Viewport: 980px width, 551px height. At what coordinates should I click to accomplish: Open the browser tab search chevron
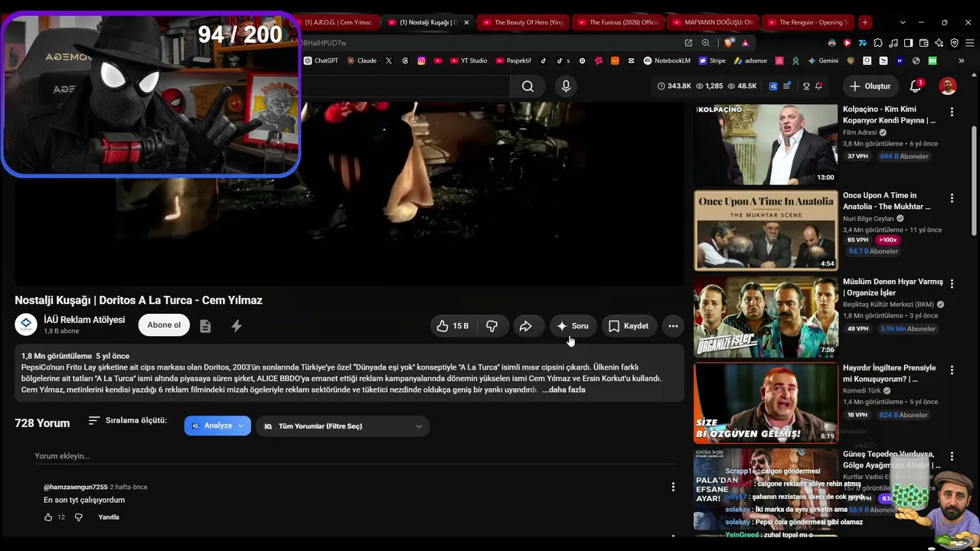pos(903,22)
